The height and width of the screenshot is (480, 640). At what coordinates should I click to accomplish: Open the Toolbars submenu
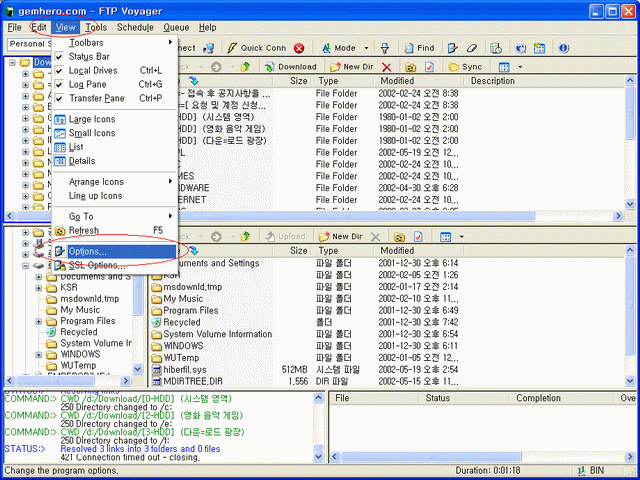[115, 43]
